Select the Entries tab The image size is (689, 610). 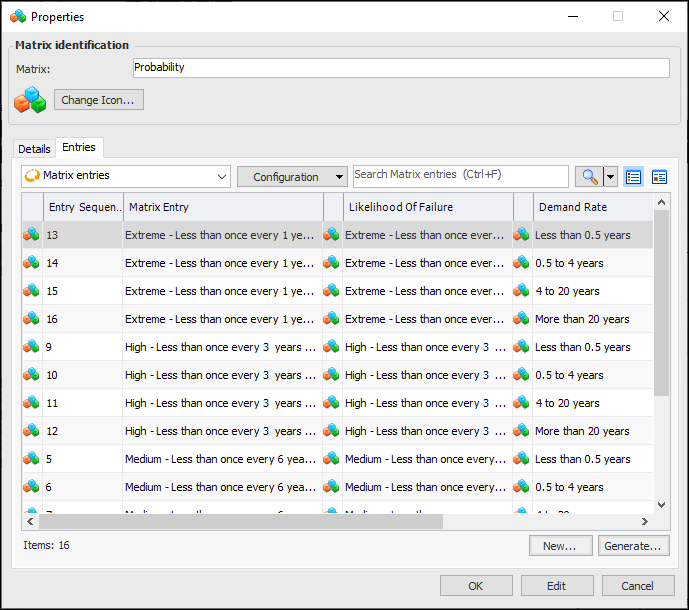79,147
